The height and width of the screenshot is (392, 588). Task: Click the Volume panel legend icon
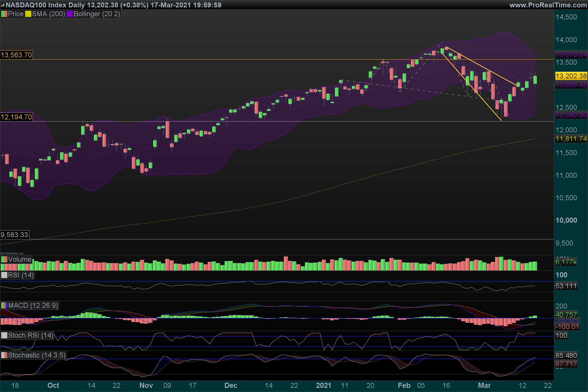tap(4, 259)
